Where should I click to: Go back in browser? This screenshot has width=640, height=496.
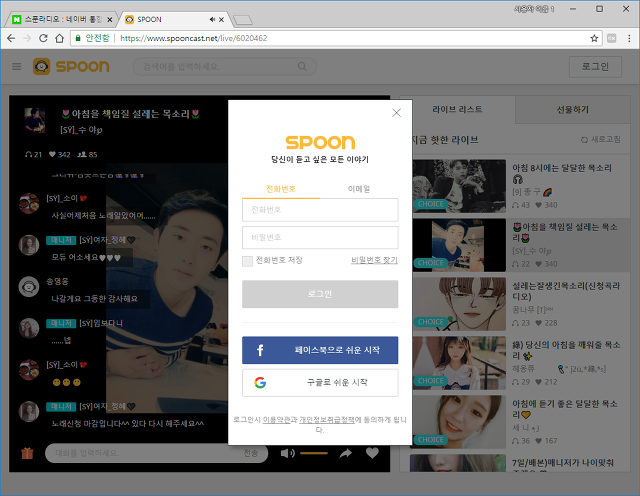(11, 38)
